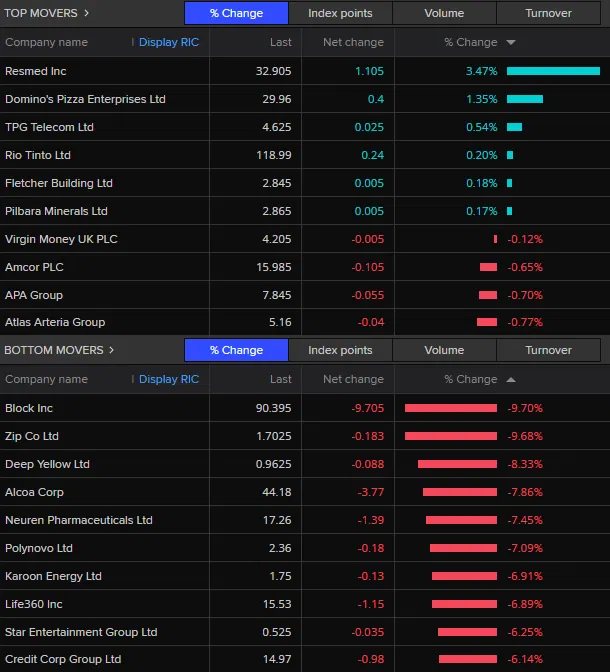Image resolution: width=610 pixels, height=672 pixels.
Task: Click Domino's 1.35% green bar
Action: coord(525,99)
